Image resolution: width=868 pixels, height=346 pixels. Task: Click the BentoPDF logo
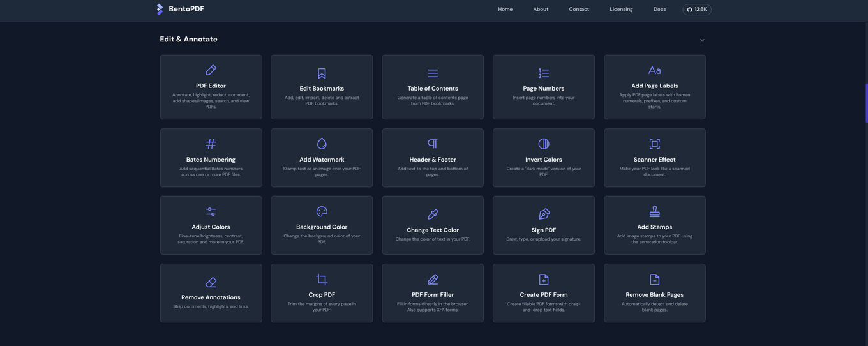tap(180, 9)
